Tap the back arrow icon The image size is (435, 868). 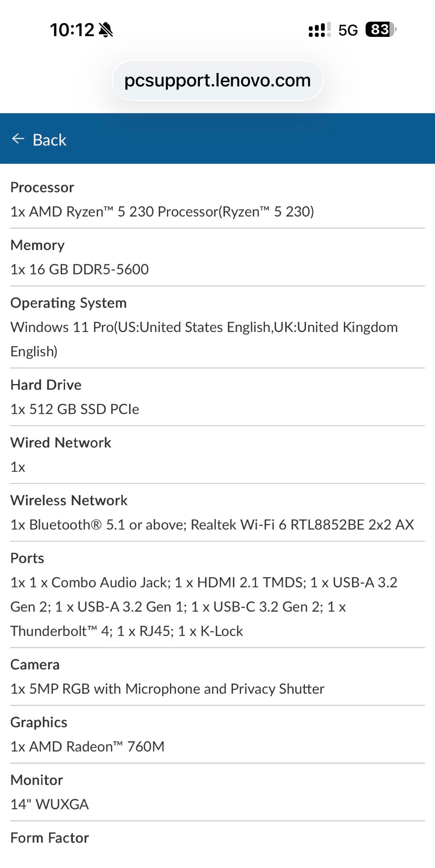click(18, 139)
